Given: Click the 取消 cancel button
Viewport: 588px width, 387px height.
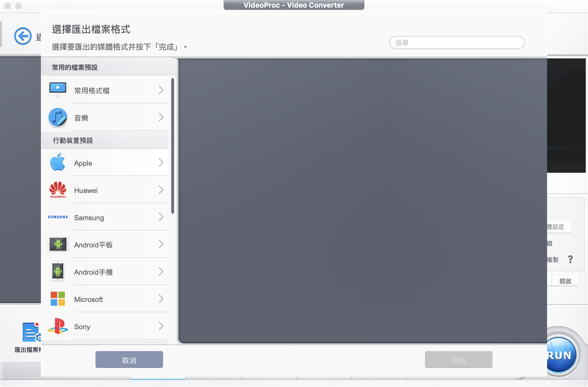Looking at the screenshot, I should 129,360.
